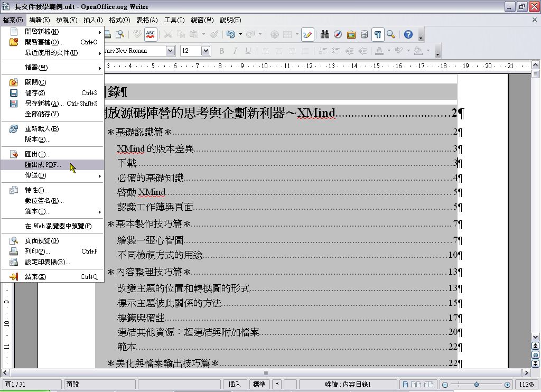Open the 工具 menu in menu bar
Image resolution: width=541 pixels, height=392 pixels.
tap(174, 20)
